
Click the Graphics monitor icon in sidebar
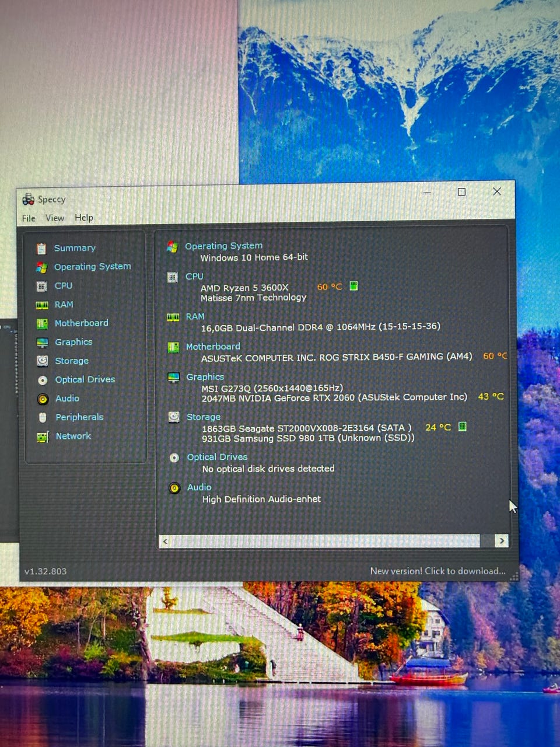point(42,343)
